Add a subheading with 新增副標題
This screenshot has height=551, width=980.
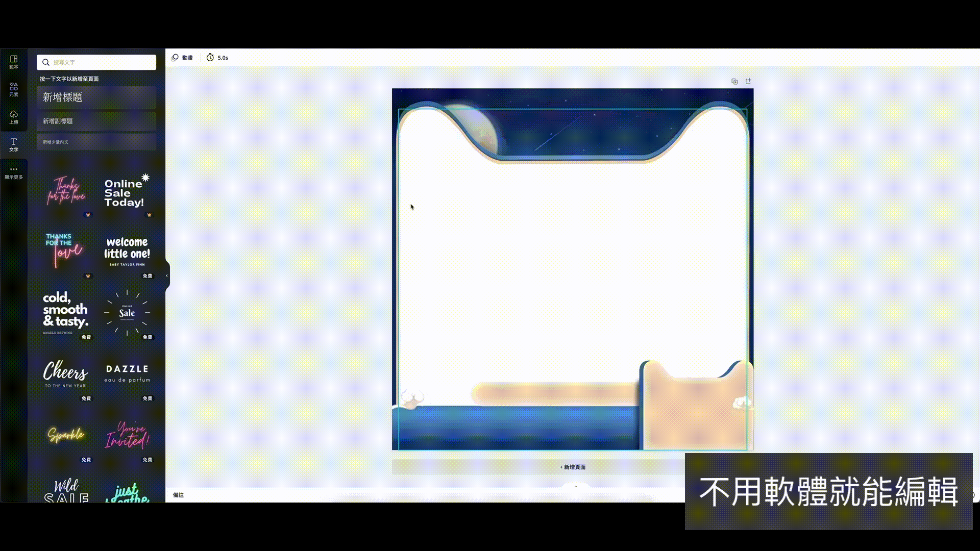(96, 121)
